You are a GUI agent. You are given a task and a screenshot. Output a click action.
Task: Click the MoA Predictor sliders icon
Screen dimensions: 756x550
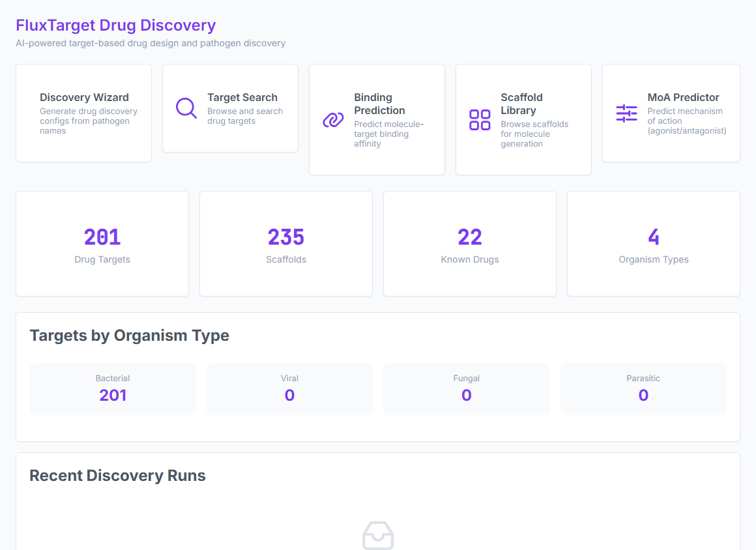(x=626, y=113)
